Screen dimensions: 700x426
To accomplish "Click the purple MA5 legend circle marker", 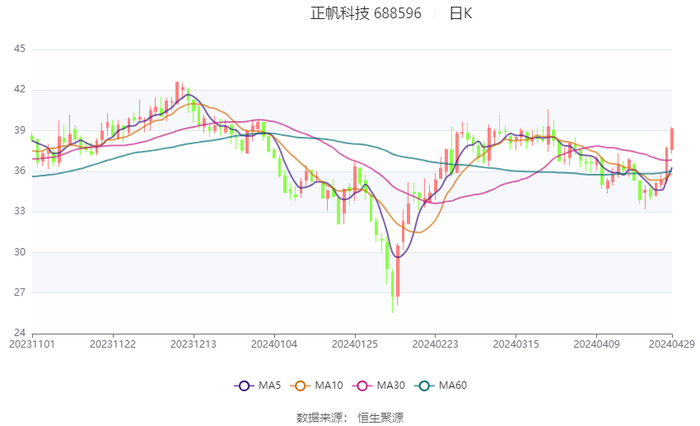I will pos(244,386).
